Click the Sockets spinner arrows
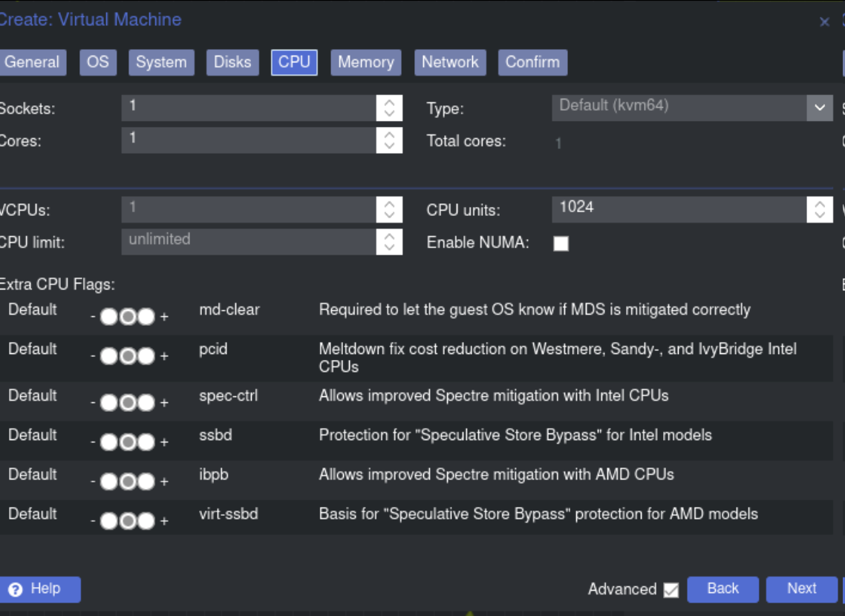This screenshot has width=845, height=616. pyautogui.click(x=389, y=108)
